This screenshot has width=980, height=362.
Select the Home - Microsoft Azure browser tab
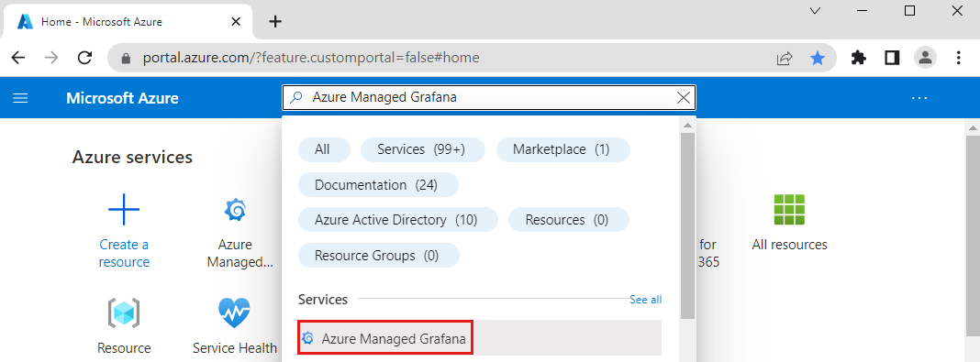(x=128, y=22)
